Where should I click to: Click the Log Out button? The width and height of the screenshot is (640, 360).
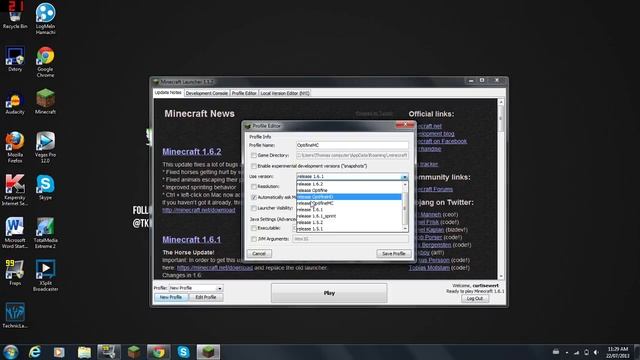475,299
